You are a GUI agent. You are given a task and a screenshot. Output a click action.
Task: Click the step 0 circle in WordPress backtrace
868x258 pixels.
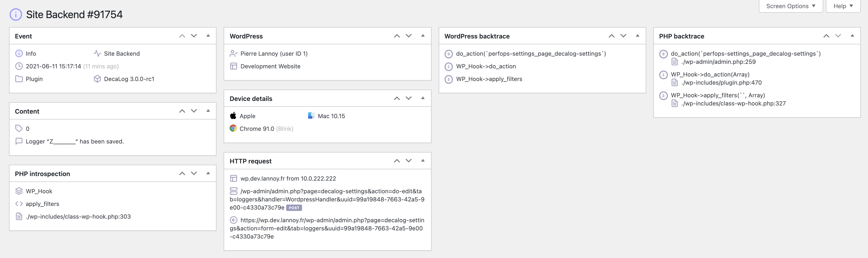click(448, 54)
